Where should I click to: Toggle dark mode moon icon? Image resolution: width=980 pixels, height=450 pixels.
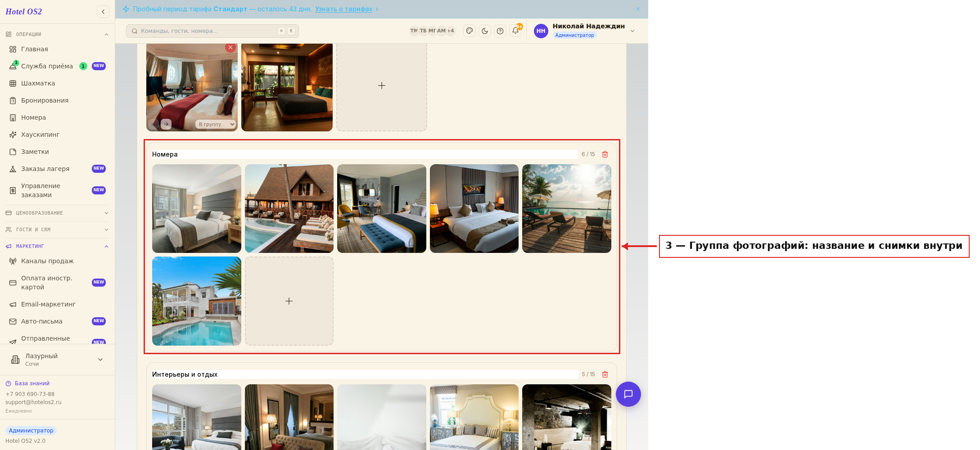[485, 31]
